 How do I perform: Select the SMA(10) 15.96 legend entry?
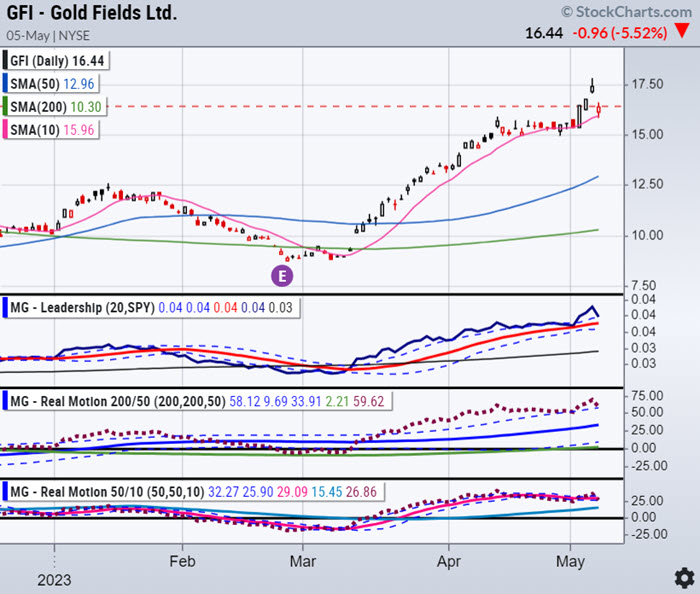[54, 127]
